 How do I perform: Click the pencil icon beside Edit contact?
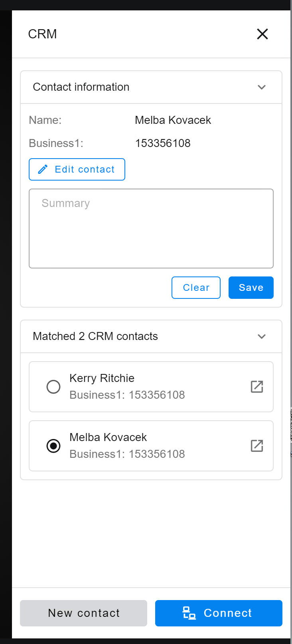point(43,169)
